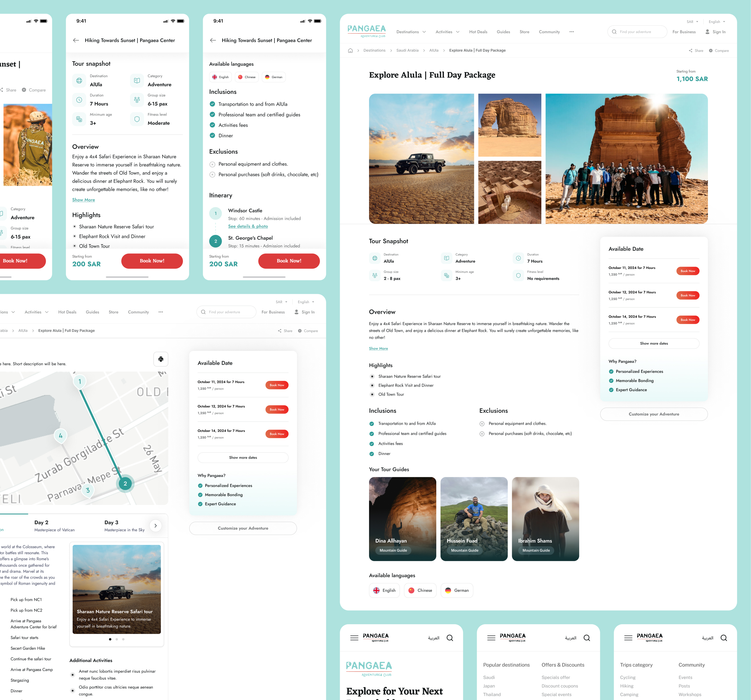751x700 pixels.
Task: Tap the back arrow on Available languages phone screen
Action: point(213,40)
